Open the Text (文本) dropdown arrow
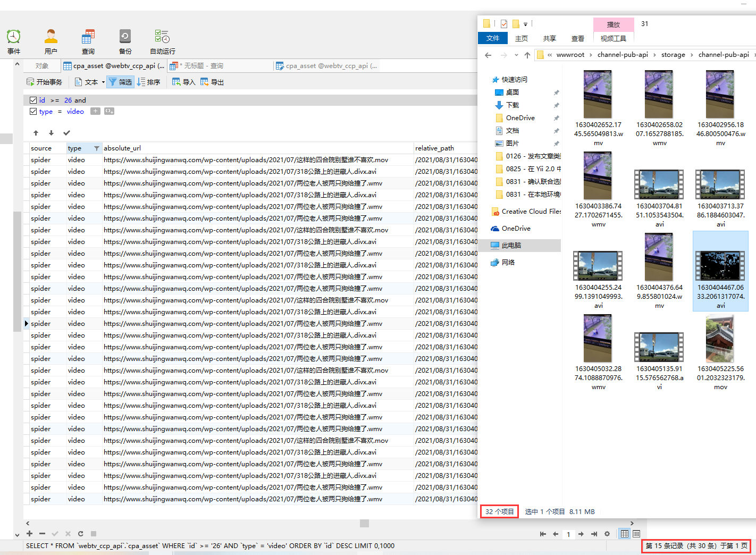The image size is (756, 555). coord(103,82)
